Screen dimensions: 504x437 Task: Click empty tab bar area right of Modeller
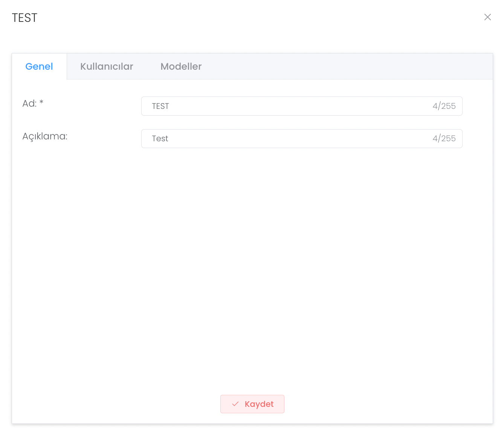point(347,67)
